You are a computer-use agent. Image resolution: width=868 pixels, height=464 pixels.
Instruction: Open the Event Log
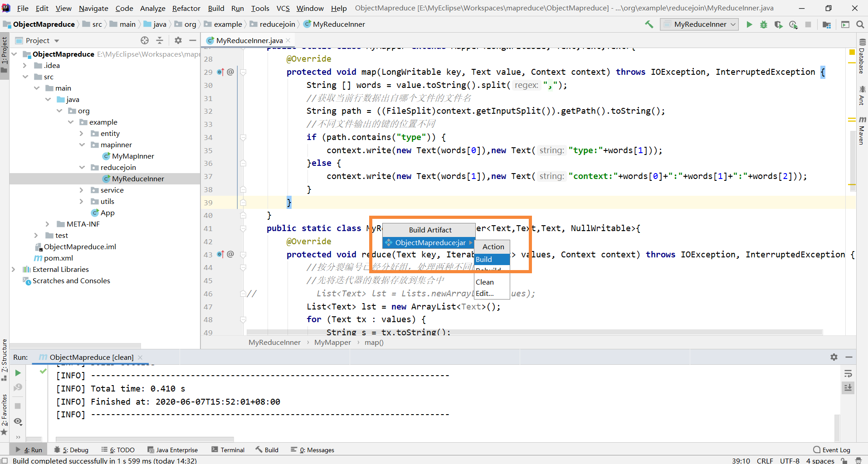coord(832,450)
